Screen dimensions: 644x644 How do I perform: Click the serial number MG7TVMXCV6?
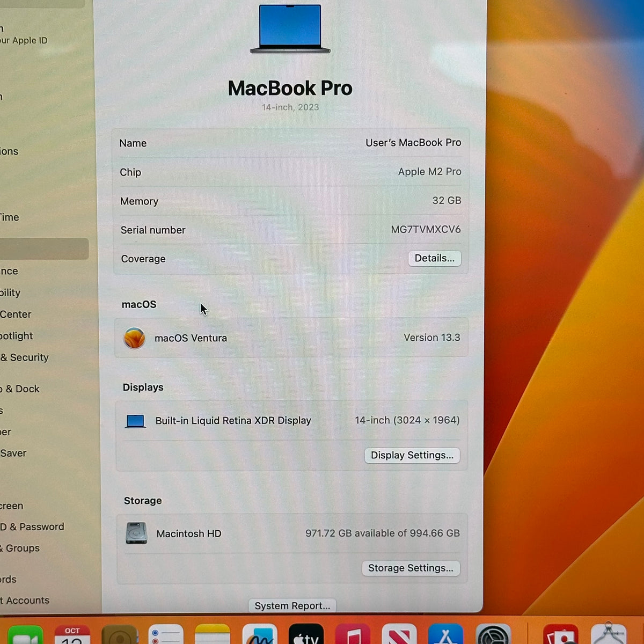pyautogui.click(x=426, y=229)
